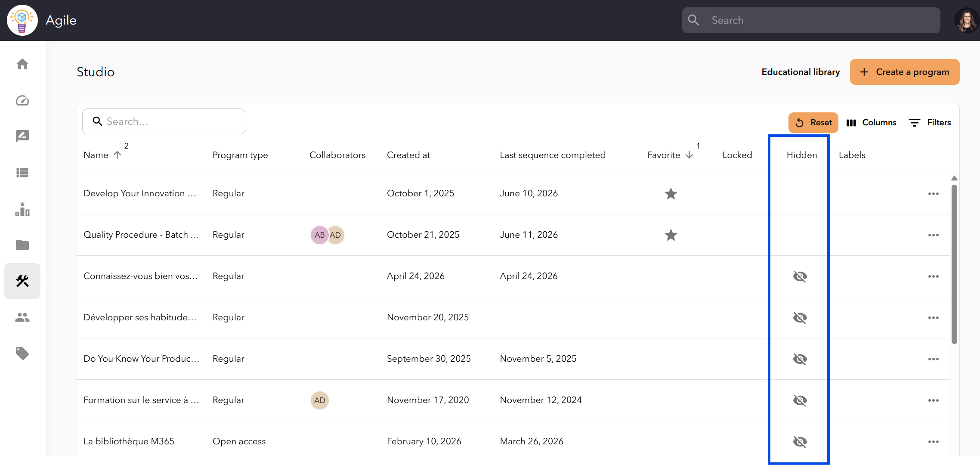Toggle hidden eye icon for Connaissez-vous bien vos

coord(800,276)
